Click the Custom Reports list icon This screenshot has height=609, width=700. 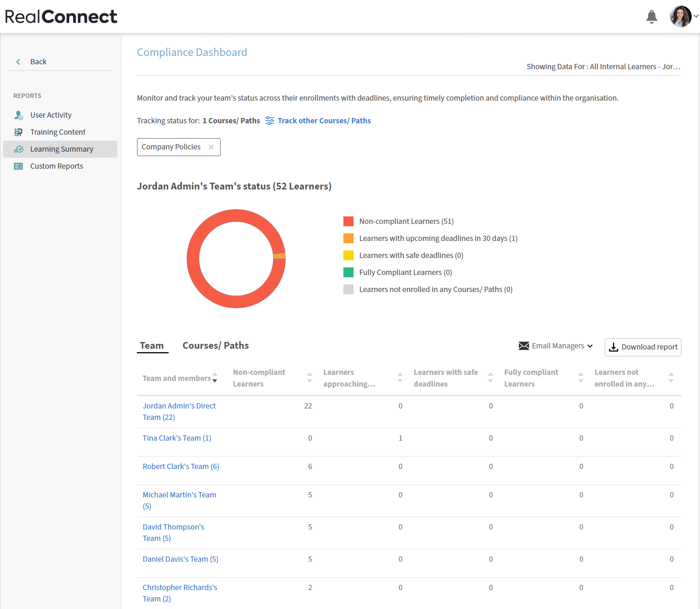19,166
